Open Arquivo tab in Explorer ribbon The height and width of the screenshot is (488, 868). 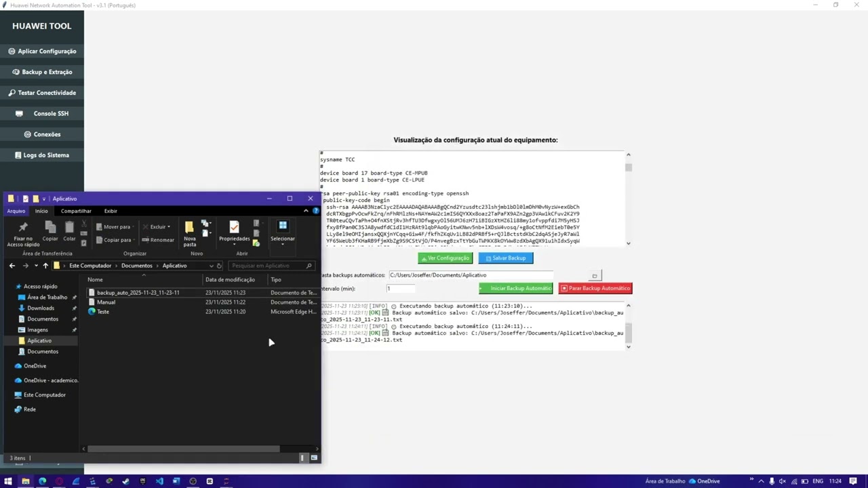(x=16, y=211)
